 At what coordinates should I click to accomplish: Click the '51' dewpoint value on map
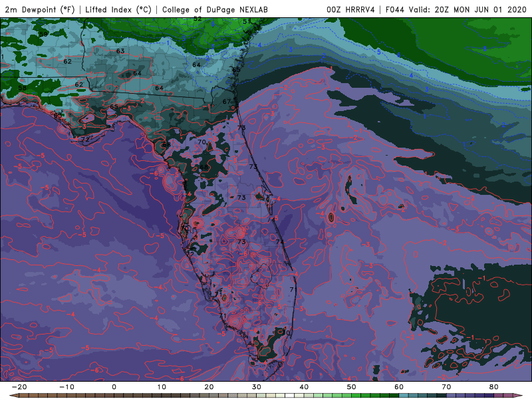coord(247,22)
